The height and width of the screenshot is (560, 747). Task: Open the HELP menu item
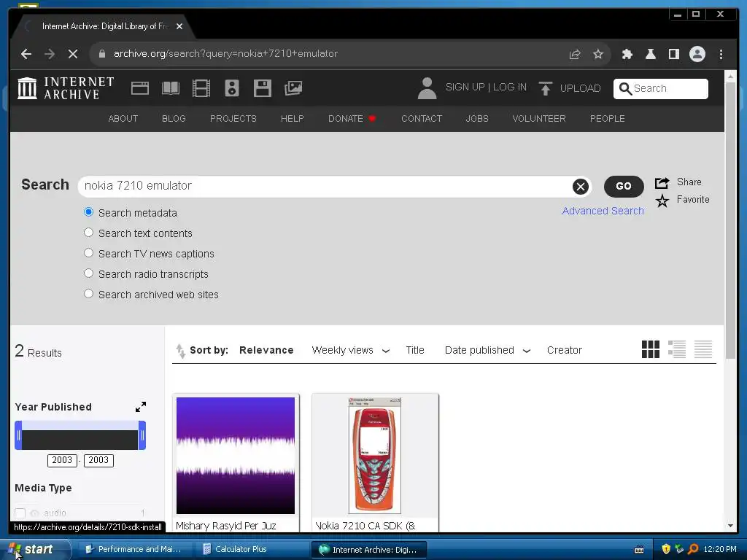coord(292,119)
